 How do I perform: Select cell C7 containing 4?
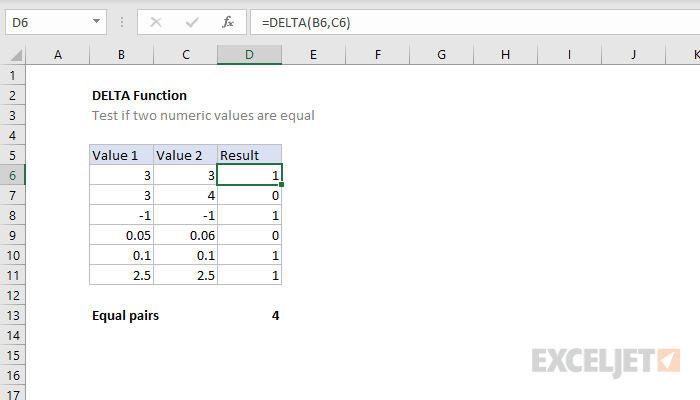pyautogui.click(x=186, y=195)
